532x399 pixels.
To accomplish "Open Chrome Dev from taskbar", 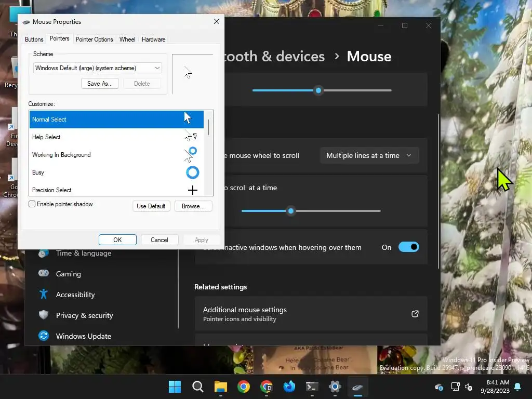I will click(x=267, y=387).
